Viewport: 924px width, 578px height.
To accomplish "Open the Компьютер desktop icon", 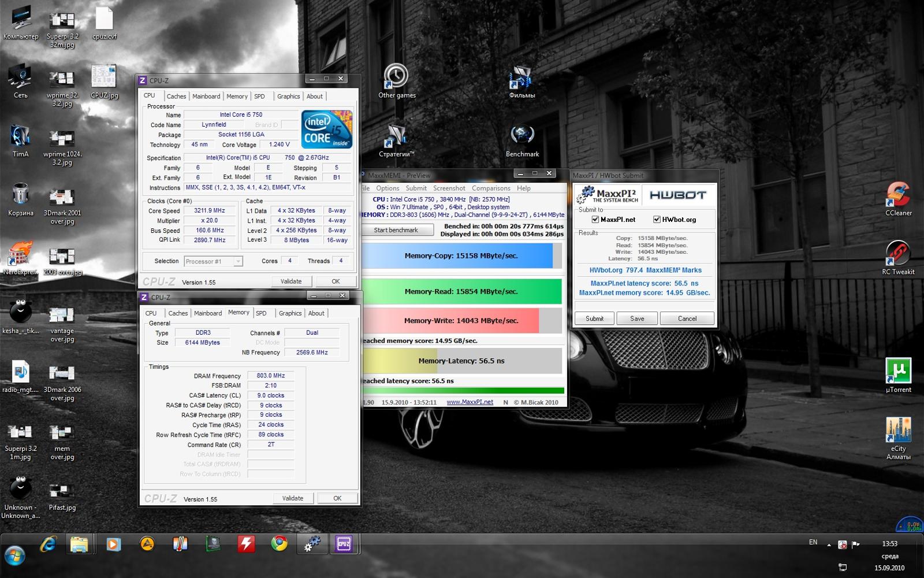I will pyautogui.click(x=21, y=23).
